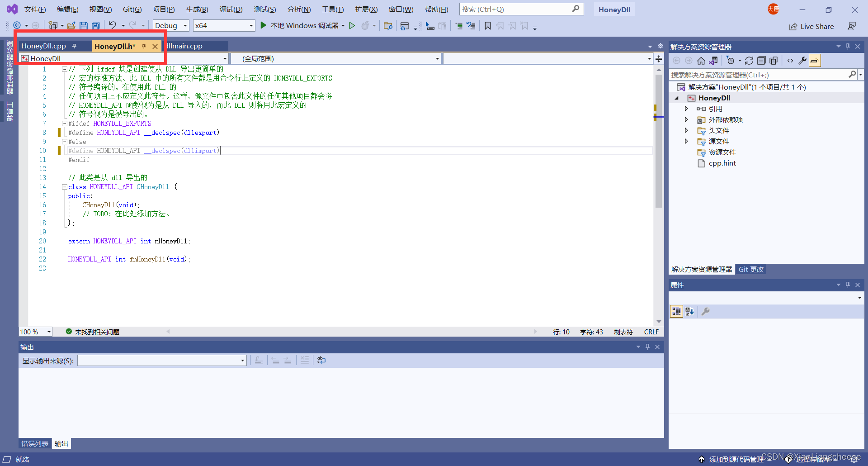Toggle the preview selected items button
Image resolution: width=868 pixels, height=466 pixels.
tap(815, 61)
